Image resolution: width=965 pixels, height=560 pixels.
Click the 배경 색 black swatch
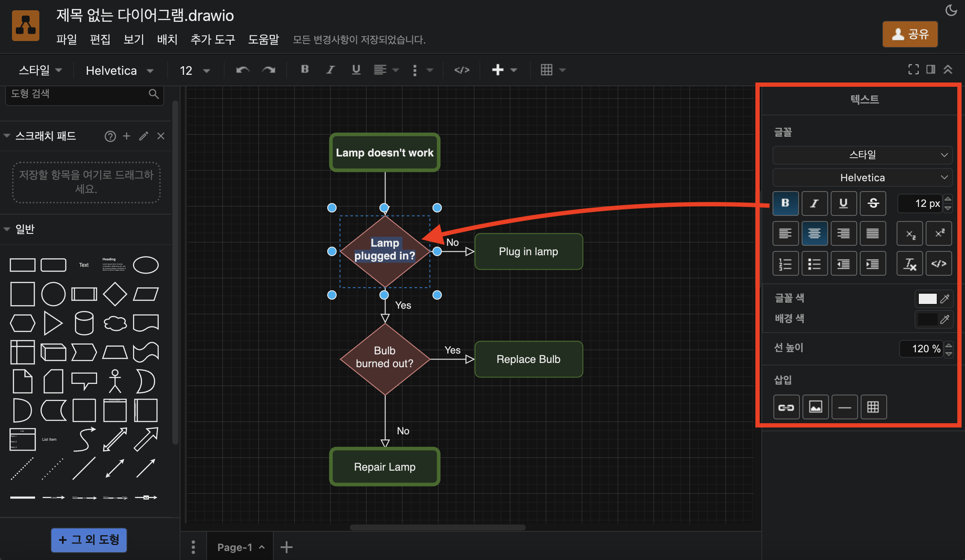pyautogui.click(x=927, y=319)
